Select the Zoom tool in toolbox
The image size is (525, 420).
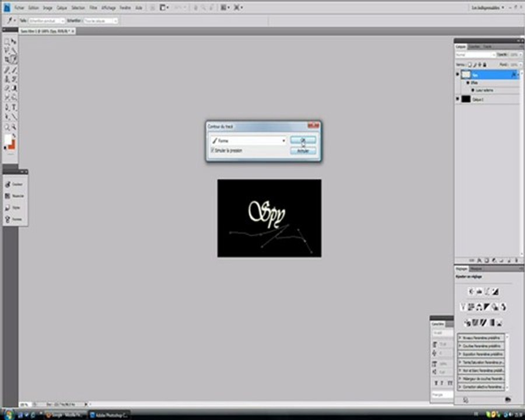coord(14,127)
